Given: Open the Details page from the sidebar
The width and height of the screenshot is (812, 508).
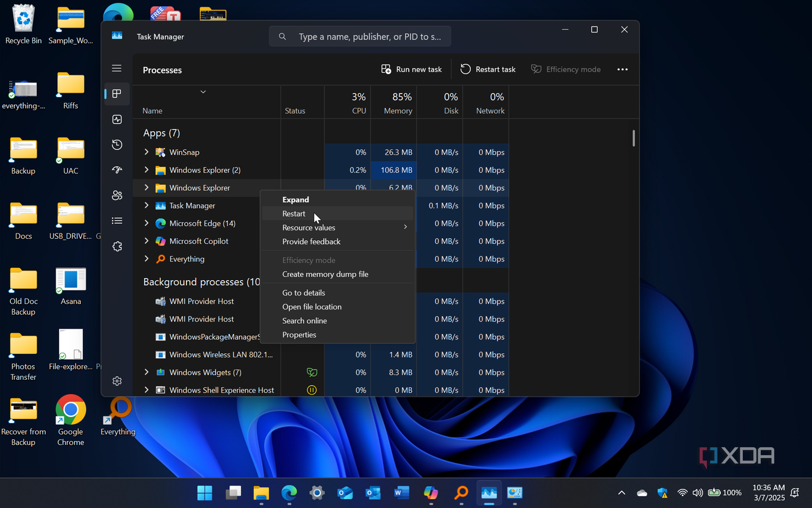Looking at the screenshot, I should tap(117, 221).
